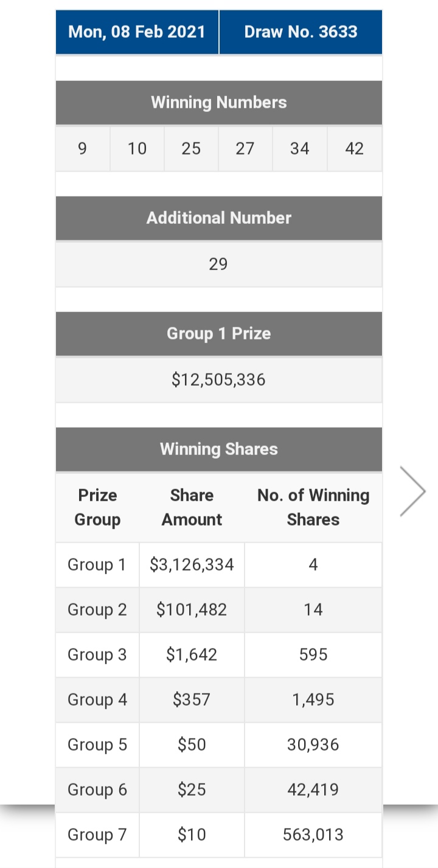Tap winning number 27

(245, 148)
